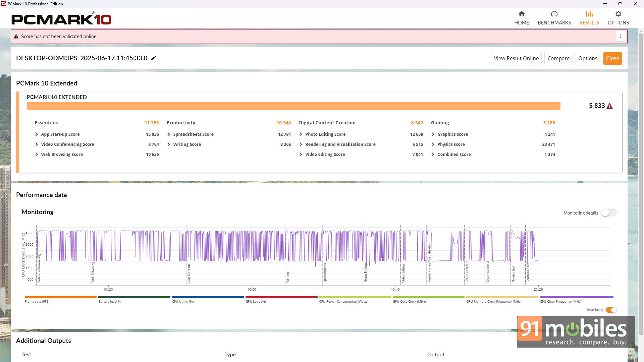This screenshot has height=362, width=644.
Task: Click the PCMark app icon in title bar
Action: pos(3,4)
